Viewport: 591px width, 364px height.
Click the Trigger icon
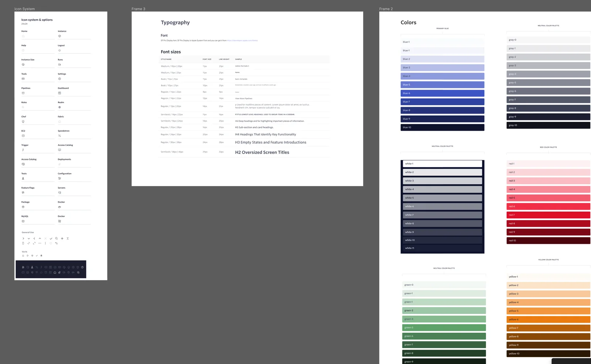[23, 150]
